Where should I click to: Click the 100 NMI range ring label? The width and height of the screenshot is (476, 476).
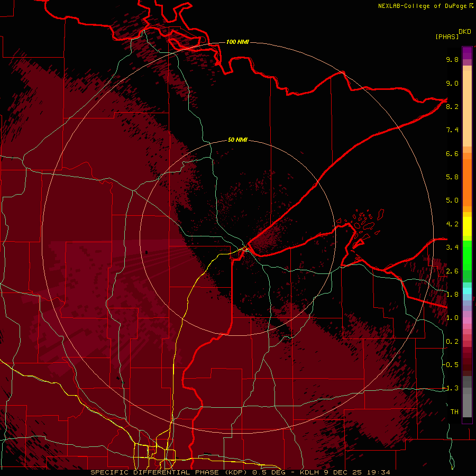pos(237,42)
